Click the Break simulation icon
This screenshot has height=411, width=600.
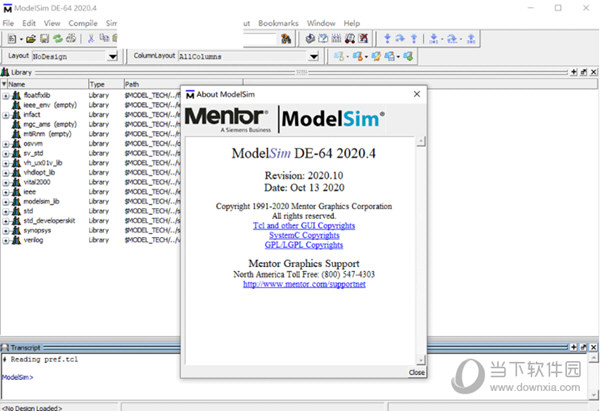click(350, 38)
